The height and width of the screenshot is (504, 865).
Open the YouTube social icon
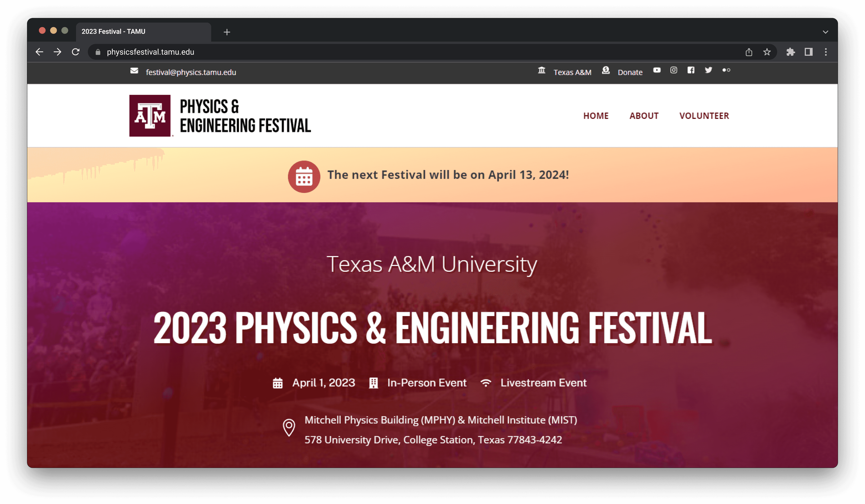(657, 70)
